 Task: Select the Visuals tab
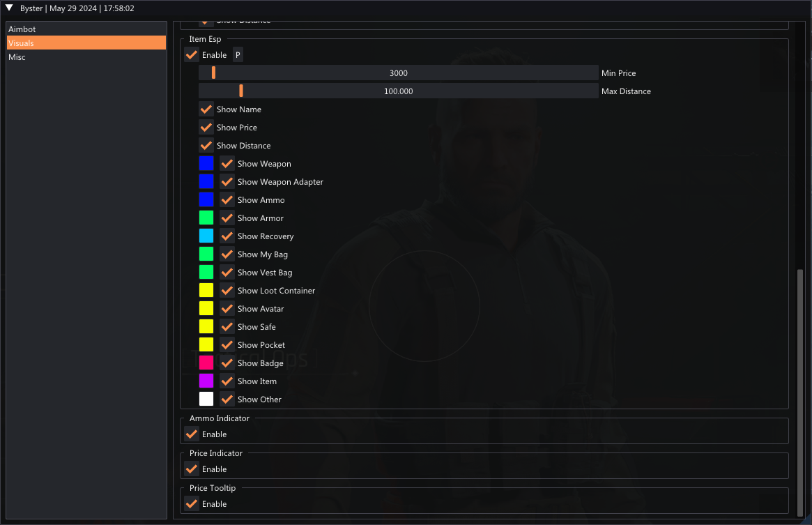86,43
